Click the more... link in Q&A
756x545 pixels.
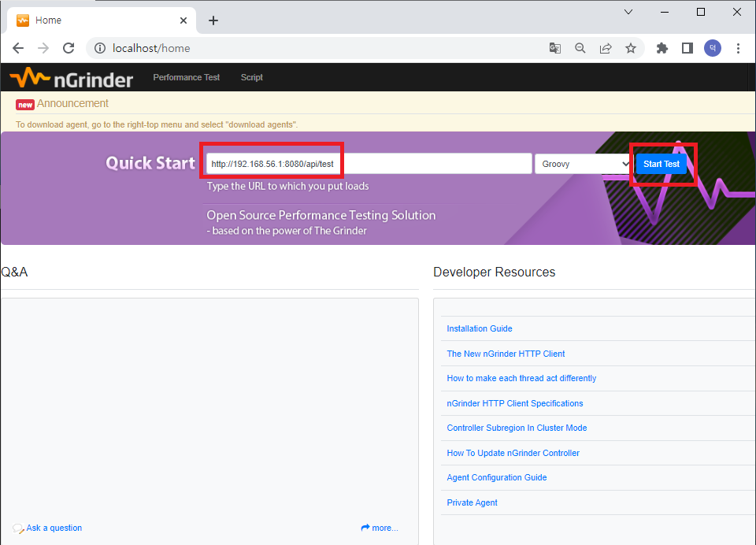click(x=380, y=528)
